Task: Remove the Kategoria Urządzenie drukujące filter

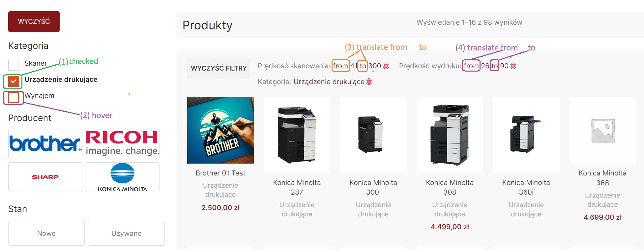Action: [369, 82]
